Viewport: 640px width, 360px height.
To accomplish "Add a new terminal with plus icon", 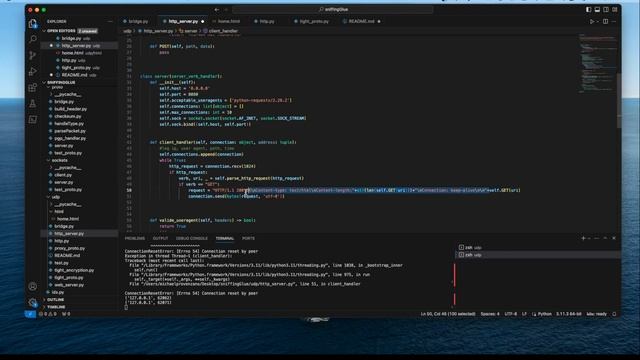I will pyautogui.click(x=583, y=238).
